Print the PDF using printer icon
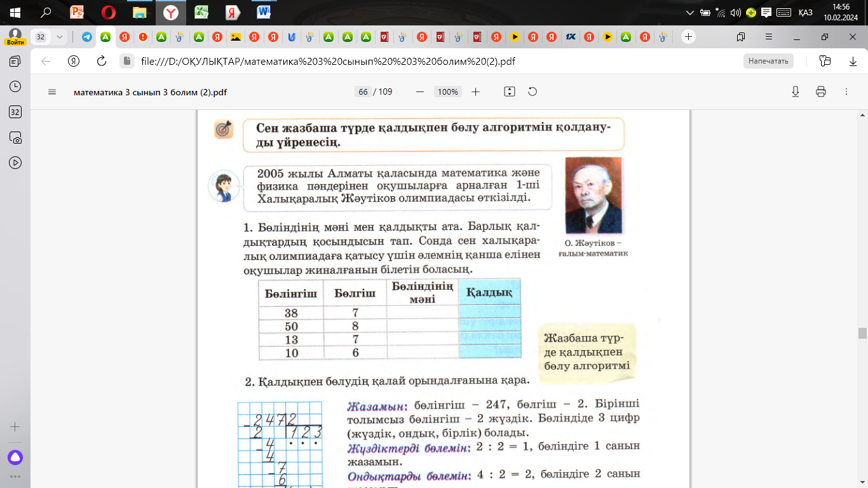 click(x=820, y=91)
